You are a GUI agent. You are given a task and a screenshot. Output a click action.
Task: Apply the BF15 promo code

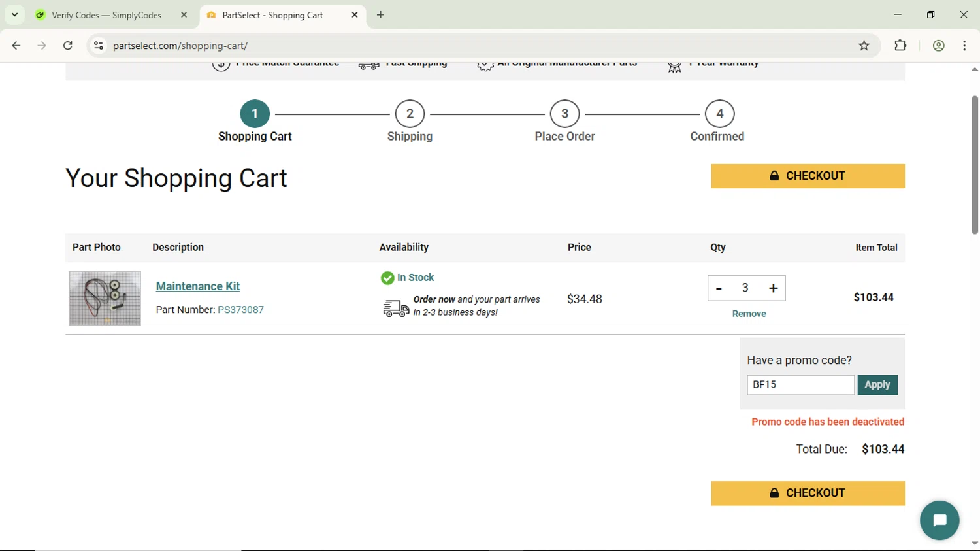(x=877, y=385)
